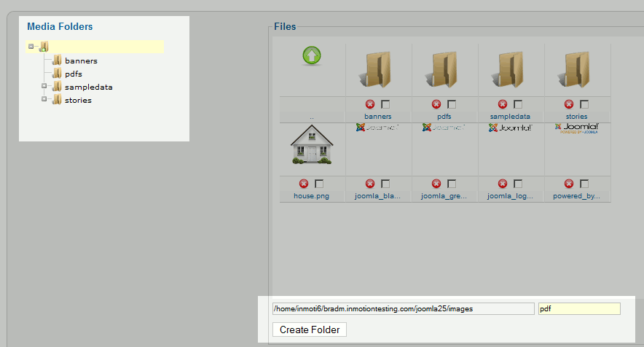Click banners folder icon in tree
644x347 pixels.
pos(57,61)
